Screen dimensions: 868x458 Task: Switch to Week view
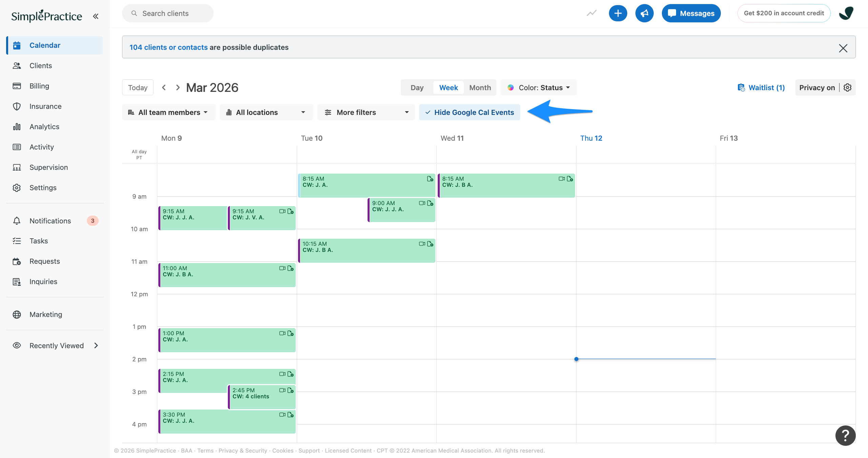[448, 87]
